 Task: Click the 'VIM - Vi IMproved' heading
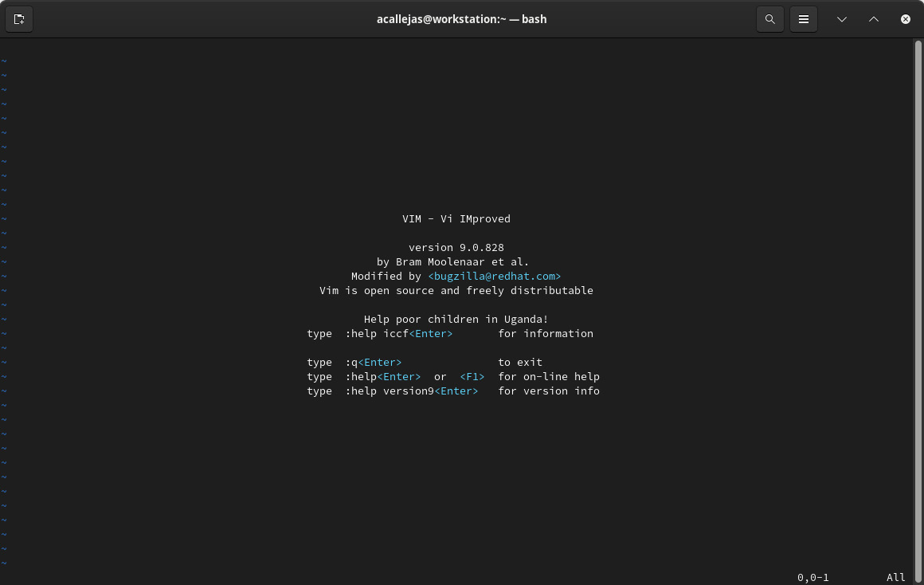[456, 219]
